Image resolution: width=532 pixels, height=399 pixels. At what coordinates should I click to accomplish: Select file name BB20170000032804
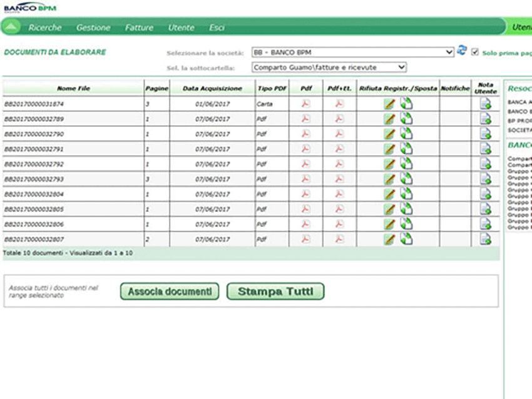tap(34, 194)
